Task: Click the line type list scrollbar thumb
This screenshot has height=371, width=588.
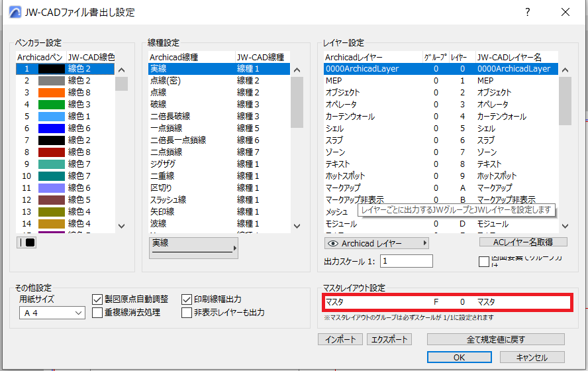Action: click(297, 102)
